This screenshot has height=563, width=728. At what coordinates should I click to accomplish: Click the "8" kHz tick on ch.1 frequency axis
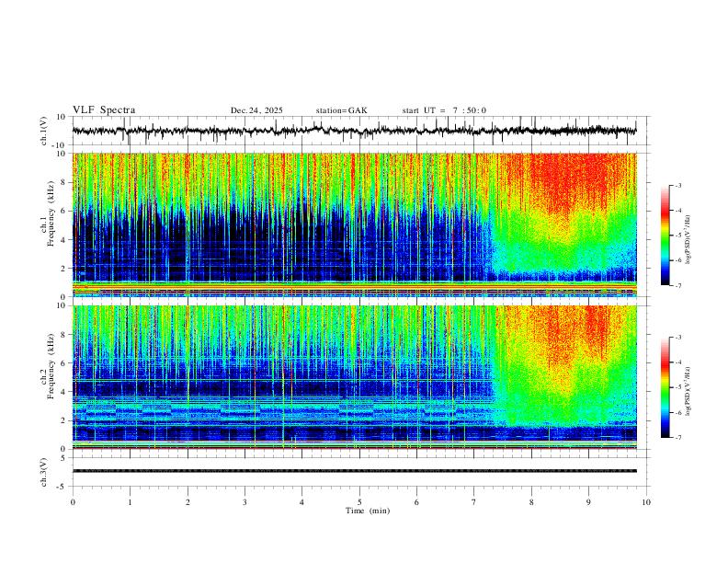tap(63, 182)
